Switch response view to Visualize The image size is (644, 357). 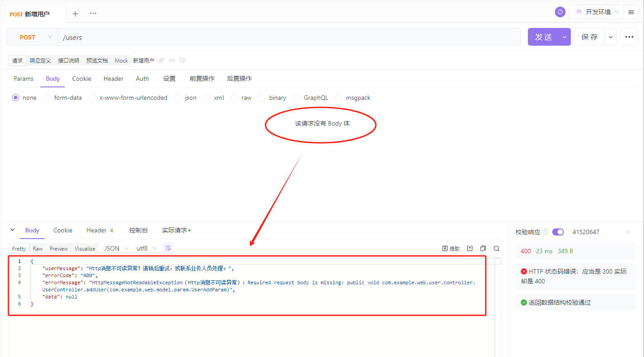85,249
